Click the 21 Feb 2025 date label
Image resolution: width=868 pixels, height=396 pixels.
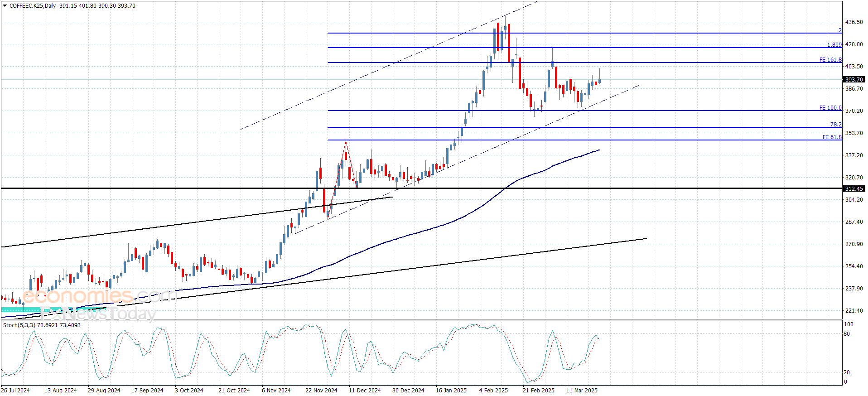[539, 391]
